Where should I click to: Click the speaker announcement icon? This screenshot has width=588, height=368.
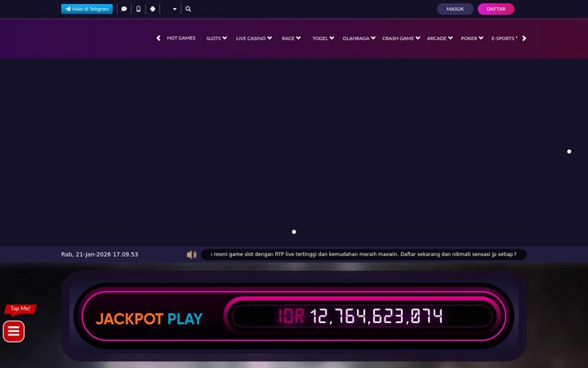[192, 254]
